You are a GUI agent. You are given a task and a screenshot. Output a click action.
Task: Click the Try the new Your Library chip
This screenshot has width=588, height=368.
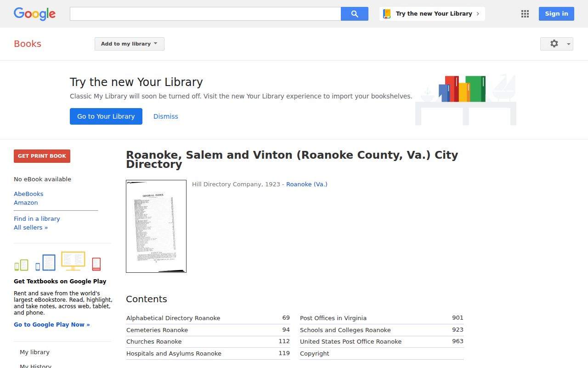432,14
